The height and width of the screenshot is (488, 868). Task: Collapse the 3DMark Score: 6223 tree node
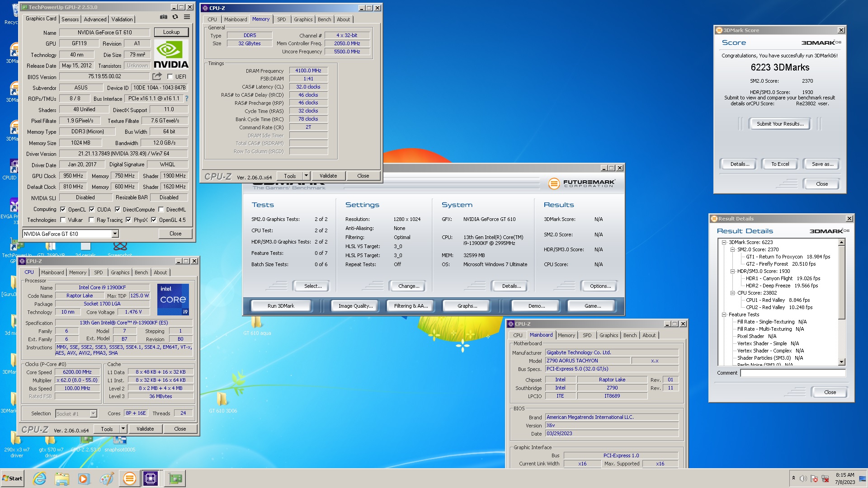click(x=724, y=242)
